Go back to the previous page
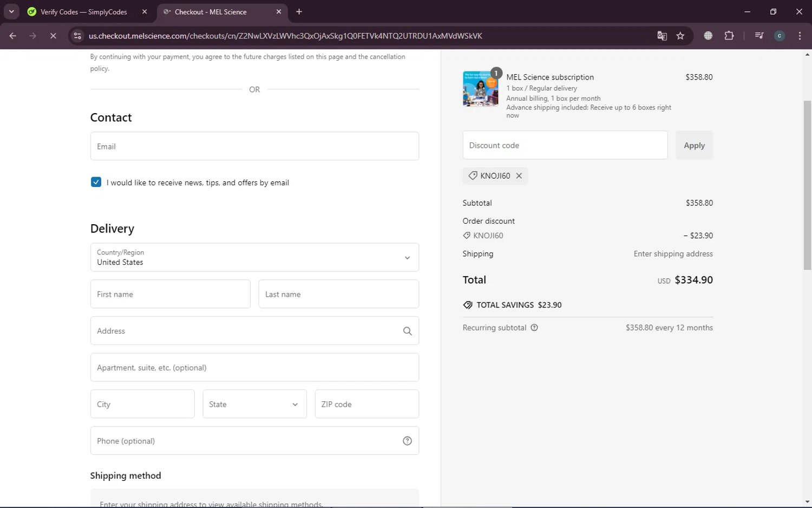812x508 pixels. pyautogui.click(x=13, y=36)
